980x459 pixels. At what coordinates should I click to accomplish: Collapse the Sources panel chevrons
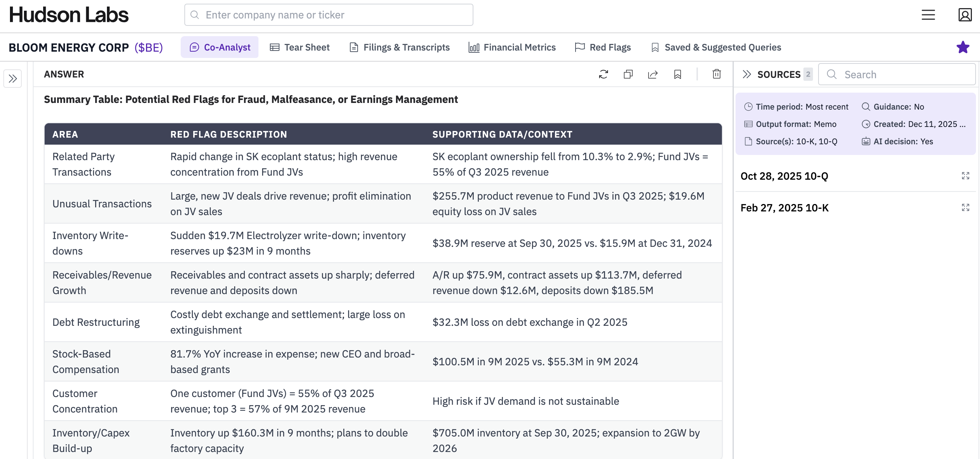point(746,74)
